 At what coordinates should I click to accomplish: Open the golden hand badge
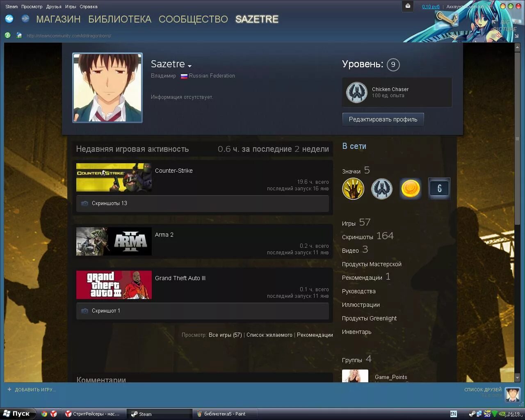pos(353,189)
